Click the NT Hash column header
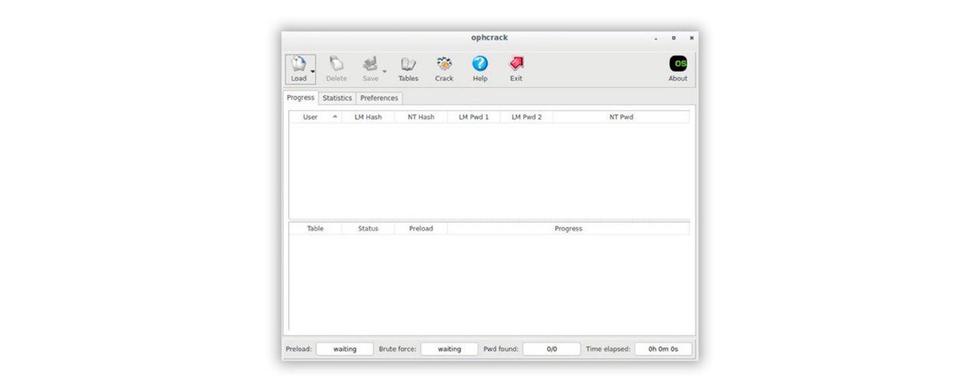980x392 pixels. click(x=420, y=117)
